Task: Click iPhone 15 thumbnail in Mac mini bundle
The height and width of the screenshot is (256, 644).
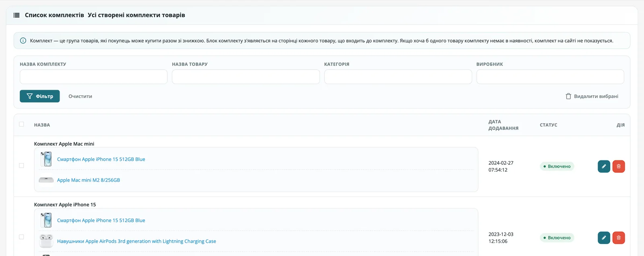Action: click(46, 159)
